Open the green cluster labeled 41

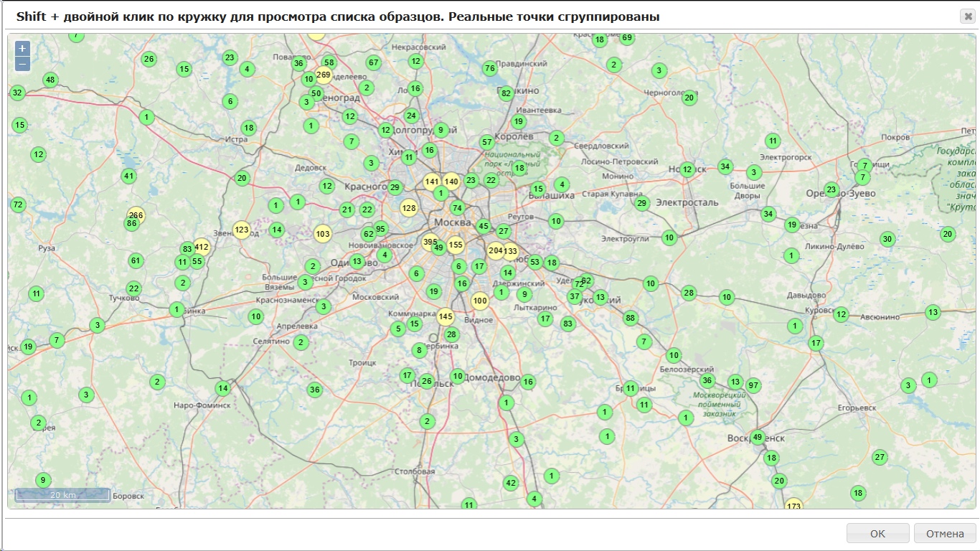(x=128, y=176)
